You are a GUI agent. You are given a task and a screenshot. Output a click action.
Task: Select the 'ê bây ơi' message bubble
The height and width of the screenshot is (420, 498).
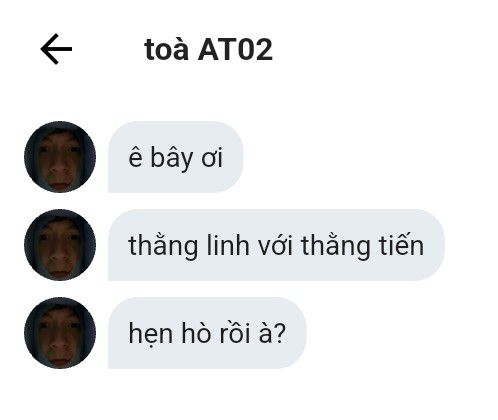pos(176,157)
